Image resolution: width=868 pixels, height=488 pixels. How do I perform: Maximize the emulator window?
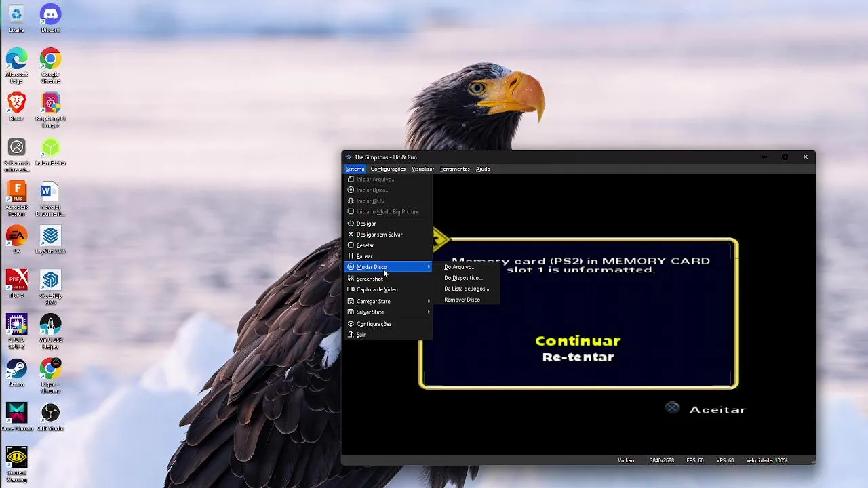785,157
